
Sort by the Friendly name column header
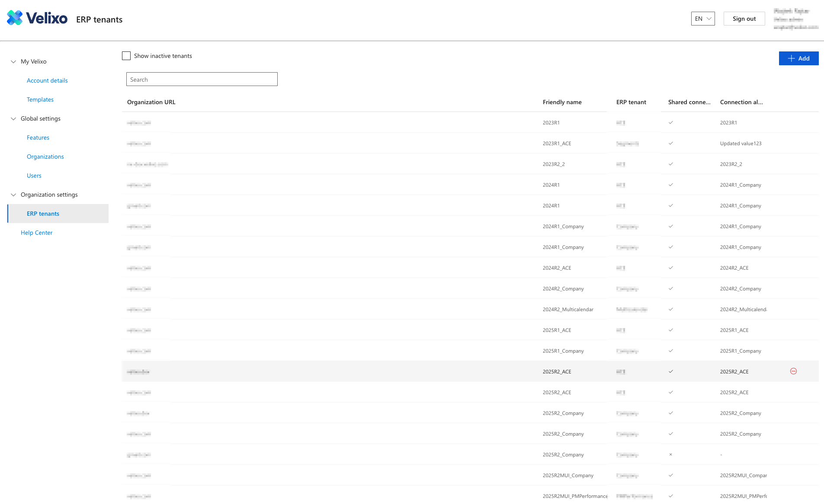(x=562, y=102)
